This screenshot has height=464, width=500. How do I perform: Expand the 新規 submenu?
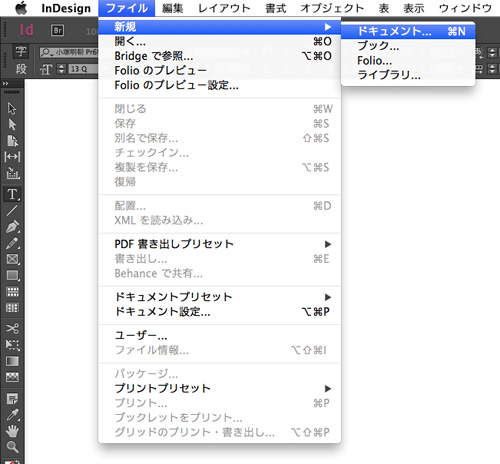(219, 27)
